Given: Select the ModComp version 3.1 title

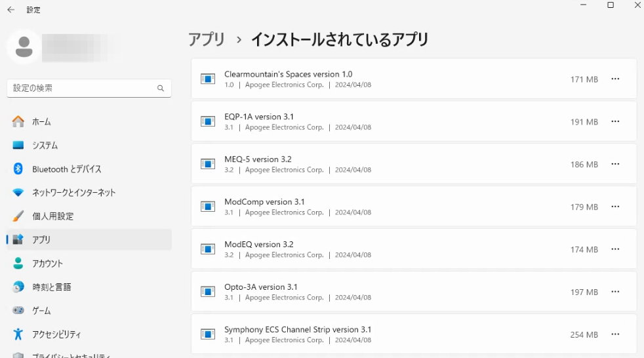Looking at the screenshot, I should pos(264,202).
